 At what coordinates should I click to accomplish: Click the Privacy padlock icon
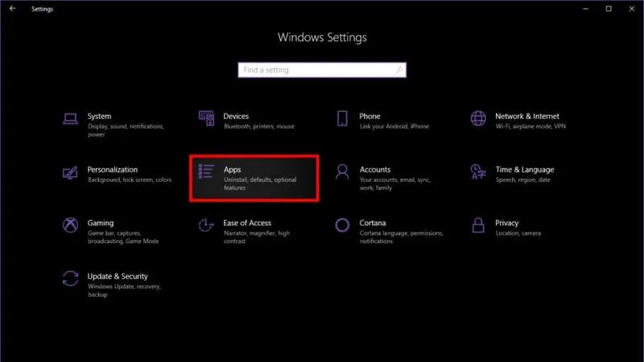point(478,225)
